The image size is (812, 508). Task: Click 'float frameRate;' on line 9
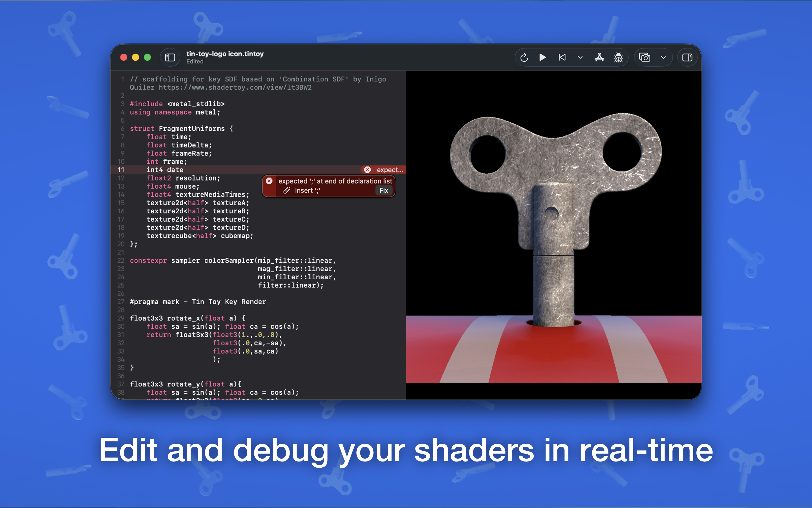tap(179, 153)
